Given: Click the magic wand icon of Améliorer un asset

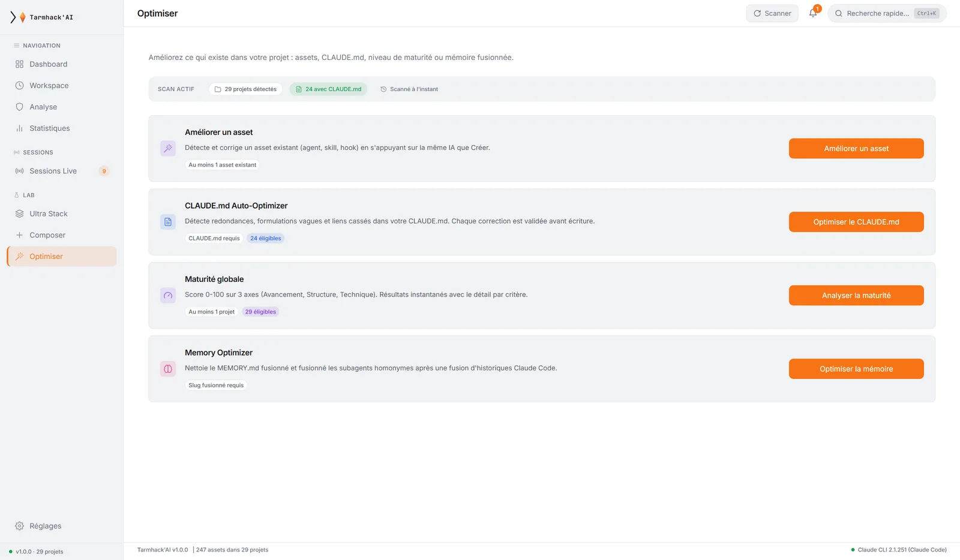Looking at the screenshot, I should click(x=168, y=148).
